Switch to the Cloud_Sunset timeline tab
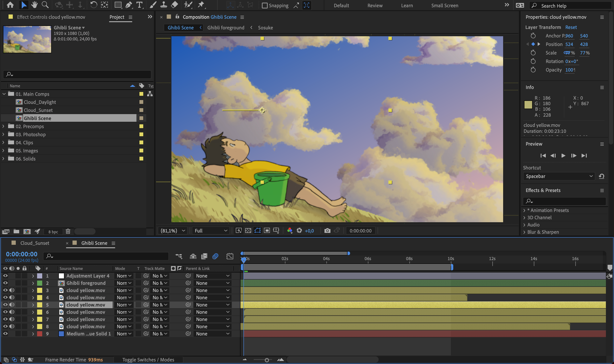Image resolution: width=614 pixels, height=364 pixels. coord(35,243)
